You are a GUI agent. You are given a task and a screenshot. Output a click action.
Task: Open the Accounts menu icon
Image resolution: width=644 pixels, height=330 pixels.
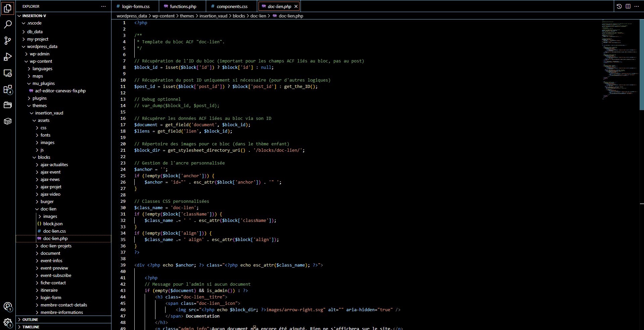pos(8,306)
